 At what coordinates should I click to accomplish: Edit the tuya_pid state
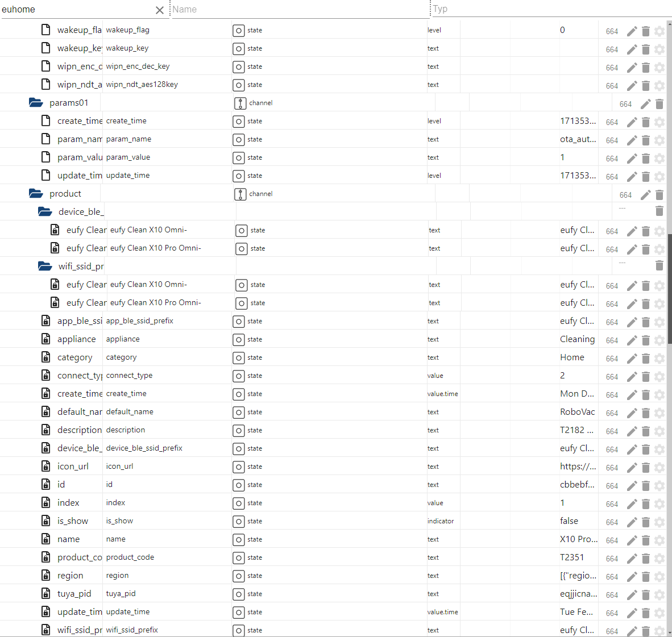[x=632, y=595]
